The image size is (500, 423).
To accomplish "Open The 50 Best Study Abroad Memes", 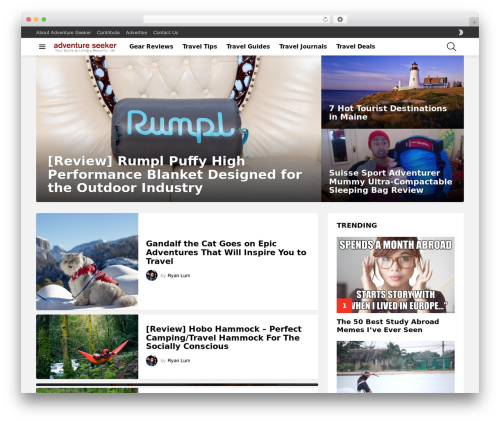I will (x=388, y=326).
